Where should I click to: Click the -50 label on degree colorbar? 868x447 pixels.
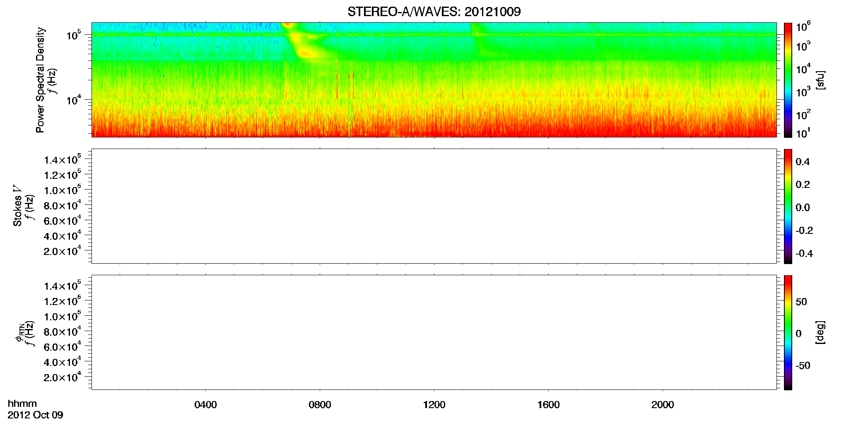(803, 366)
